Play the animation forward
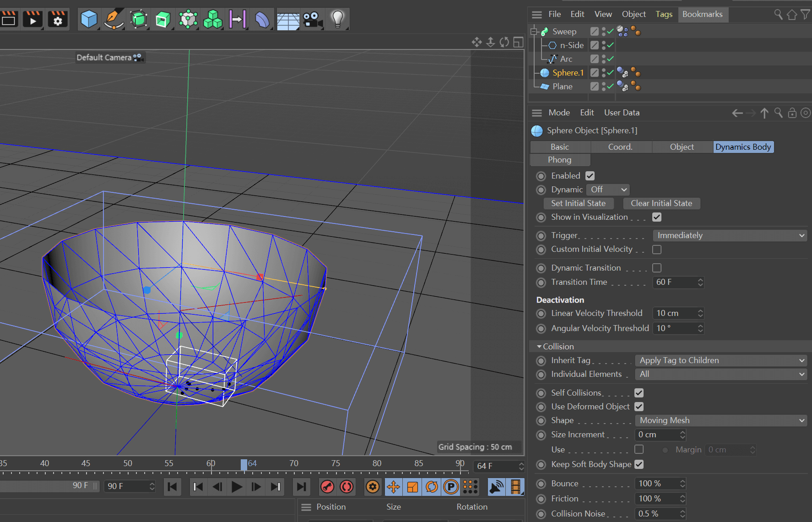This screenshot has height=522, width=812. (x=237, y=487)
